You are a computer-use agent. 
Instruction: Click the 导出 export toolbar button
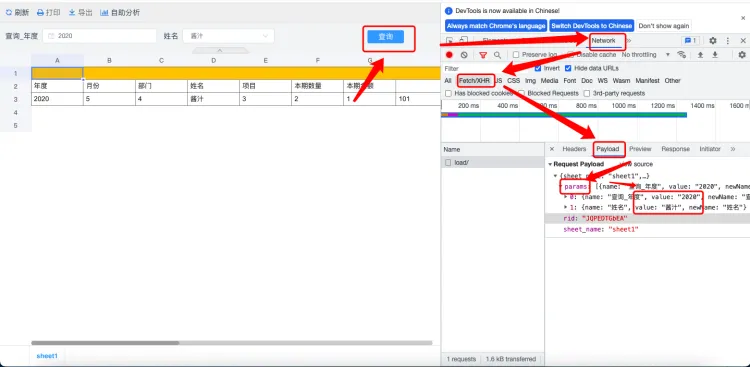(80, 13)
